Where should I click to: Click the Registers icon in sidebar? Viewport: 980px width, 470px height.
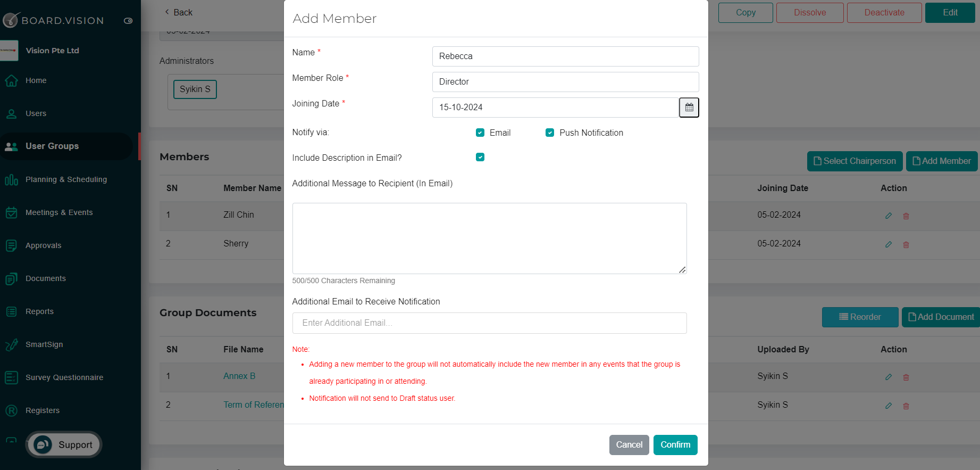pyautogui.click(x=11, y=411)
